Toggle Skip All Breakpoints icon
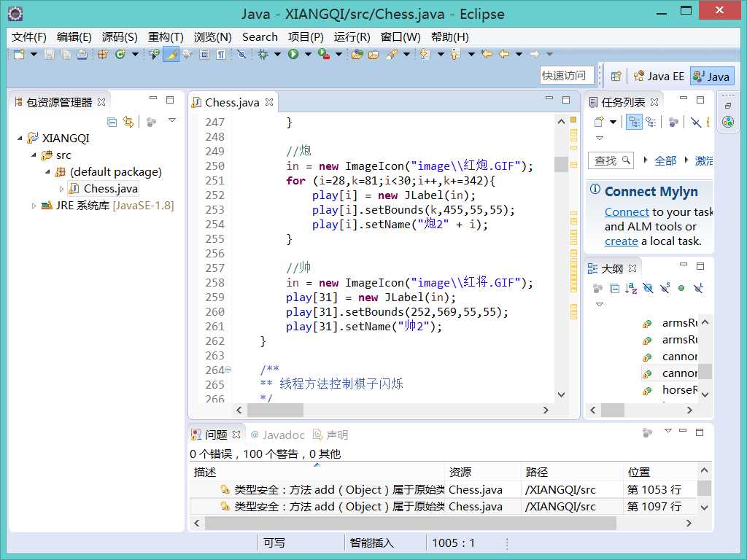The image size is (747, 560). 241,54
